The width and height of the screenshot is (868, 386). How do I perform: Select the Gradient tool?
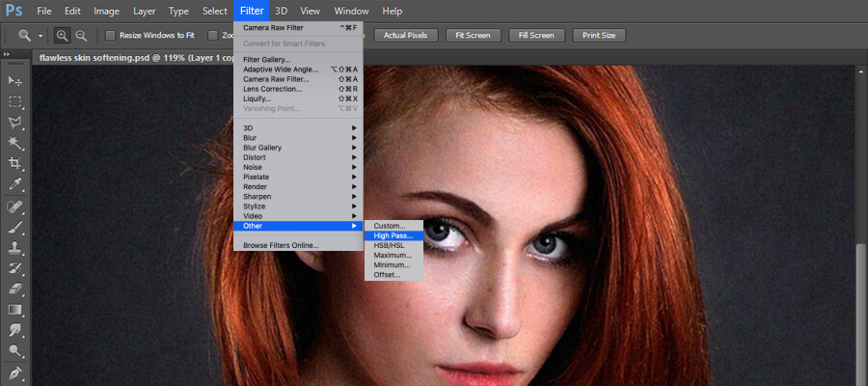14,310
